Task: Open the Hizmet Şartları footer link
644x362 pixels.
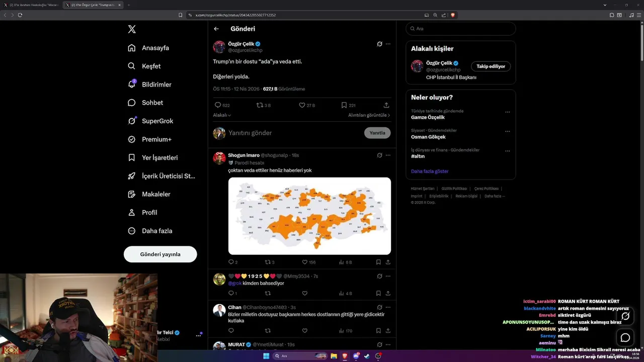Action: click(423, 189)
